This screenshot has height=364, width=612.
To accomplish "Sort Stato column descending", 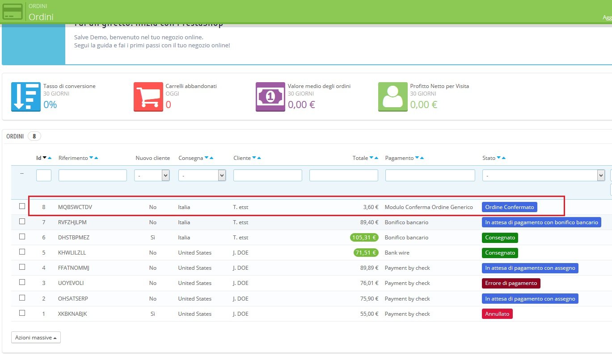I will pyautogui.click(x=499, y=158).
